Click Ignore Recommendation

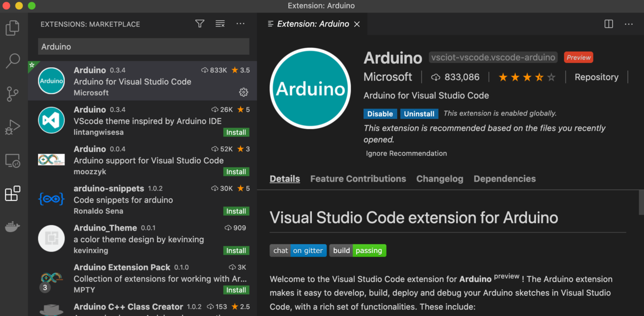tap(406, 154)
